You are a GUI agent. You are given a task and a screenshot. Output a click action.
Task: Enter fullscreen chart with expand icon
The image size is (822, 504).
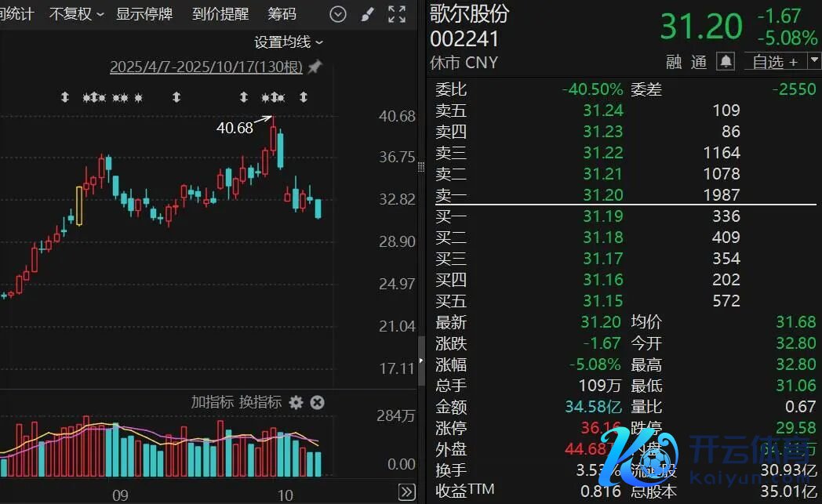[x=397, y=14]
